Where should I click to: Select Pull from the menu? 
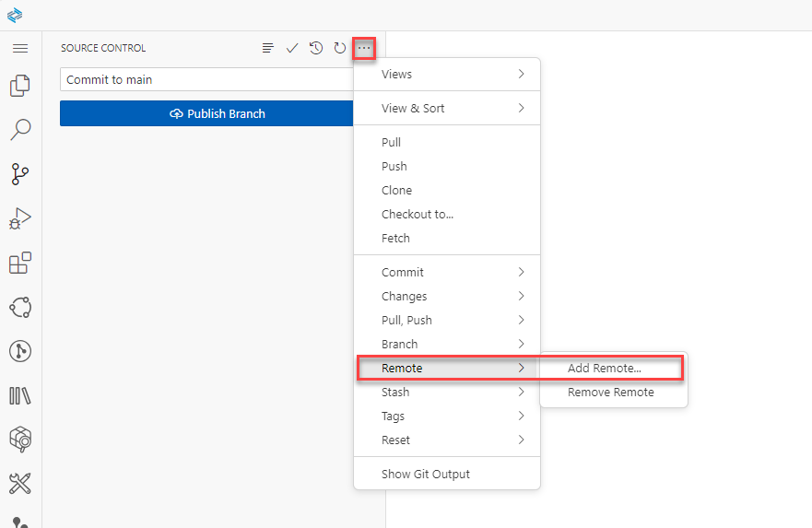[x=447, y=142]
